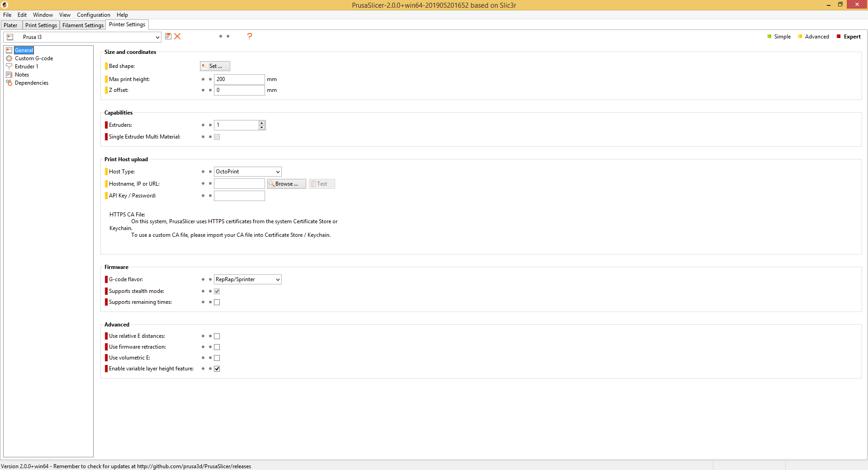
Task: Click the red delete preset X icon
Action: [177, 36]
